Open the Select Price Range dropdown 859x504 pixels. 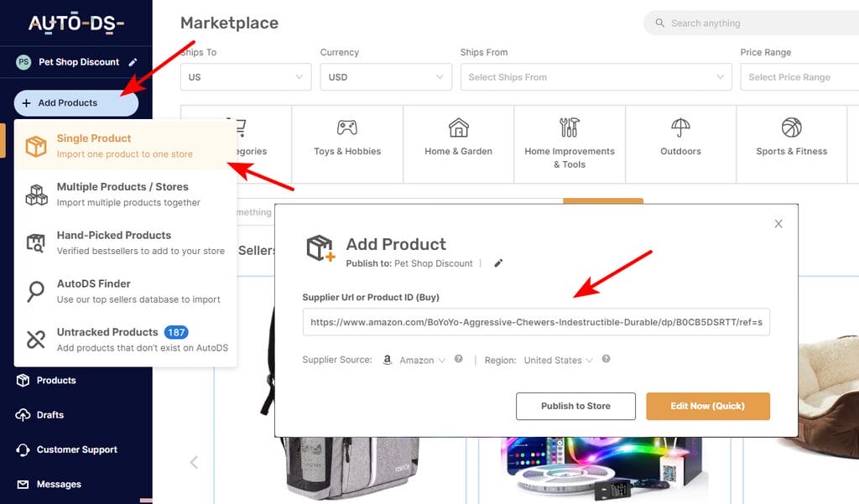point(799,77)
